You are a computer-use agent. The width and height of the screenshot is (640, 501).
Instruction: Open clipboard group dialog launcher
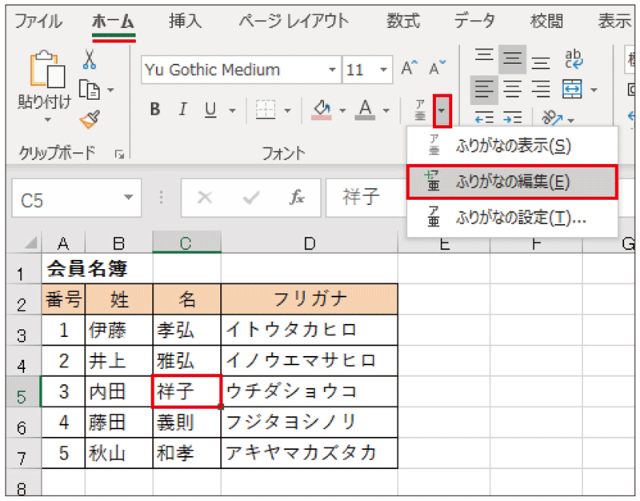(x=119, y=154)
